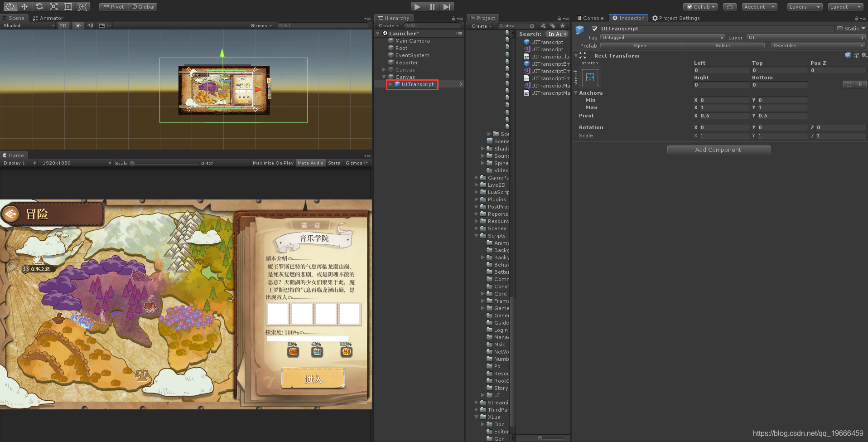This screenshot has width=868, height=442.
Task: Select the Rotate tool
Action: 39,6
